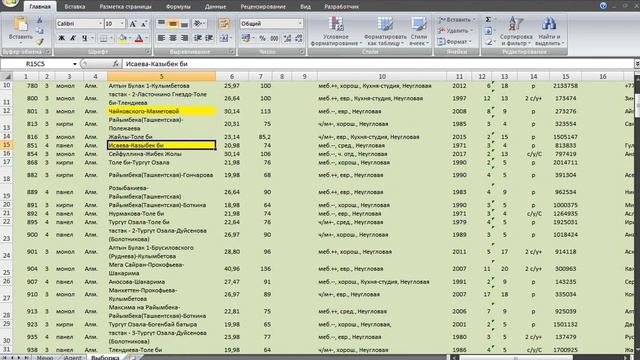Toggle Underline (Ч) formatting
This screenshot has width=640, height=360.
(x=84, y=38)
